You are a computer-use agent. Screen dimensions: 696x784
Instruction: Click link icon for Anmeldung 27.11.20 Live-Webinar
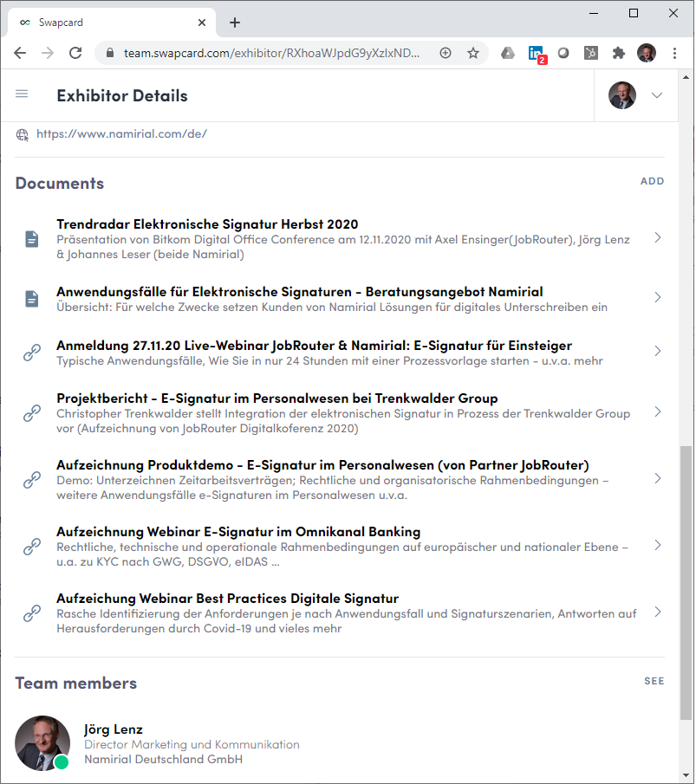click(x=32, y=353)
